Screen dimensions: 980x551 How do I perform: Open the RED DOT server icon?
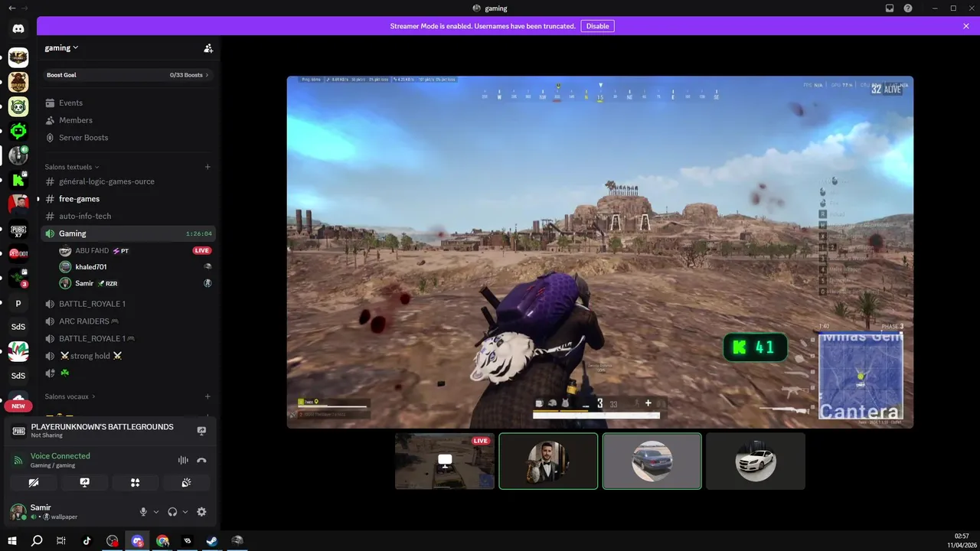tap(18, 253)
